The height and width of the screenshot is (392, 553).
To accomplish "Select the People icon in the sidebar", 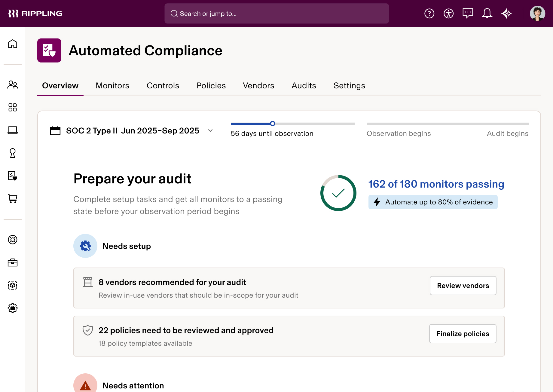I will coord(13,85).
